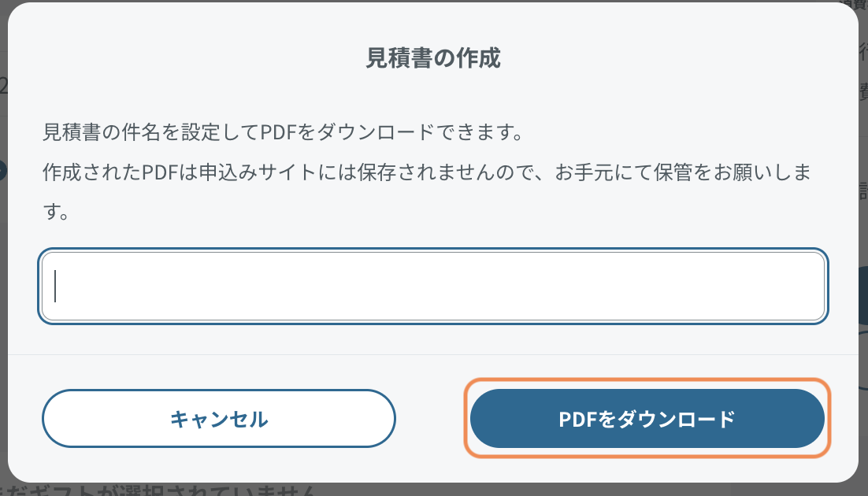Viewport: 868px width, 496px height.
Task: Click the orange-outlined button on the right
Action: (x=647, y=418)
